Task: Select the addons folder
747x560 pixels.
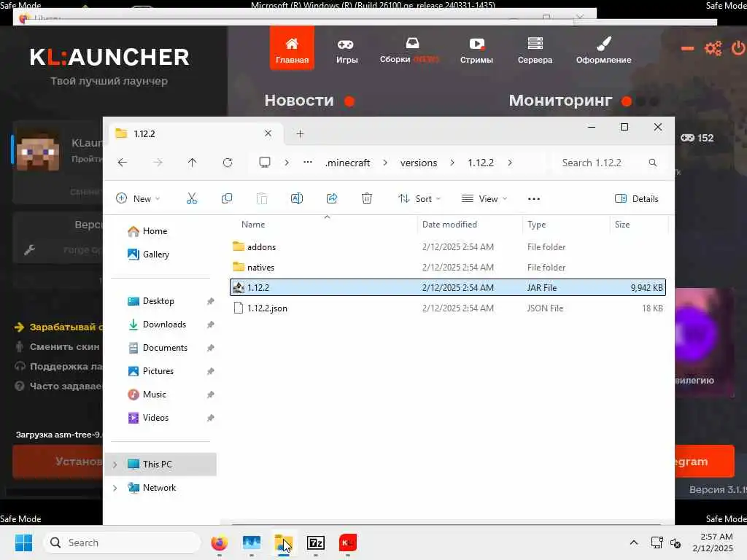Action: [447, 246]
